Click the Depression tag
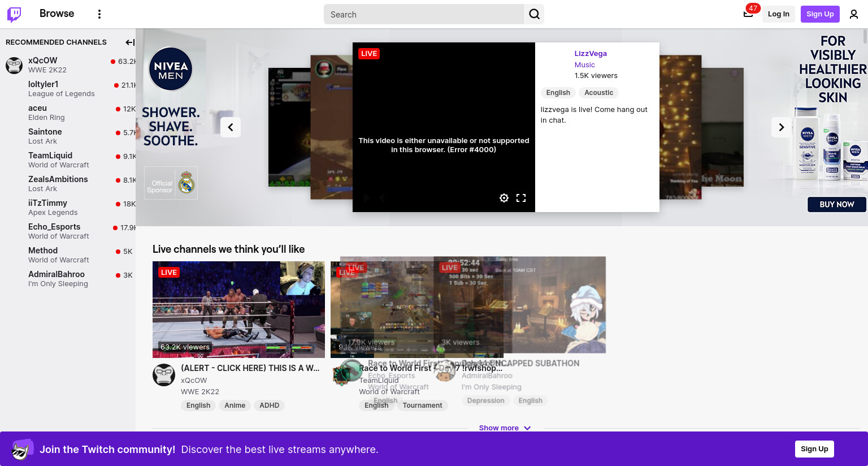 (x=485, y=401)
